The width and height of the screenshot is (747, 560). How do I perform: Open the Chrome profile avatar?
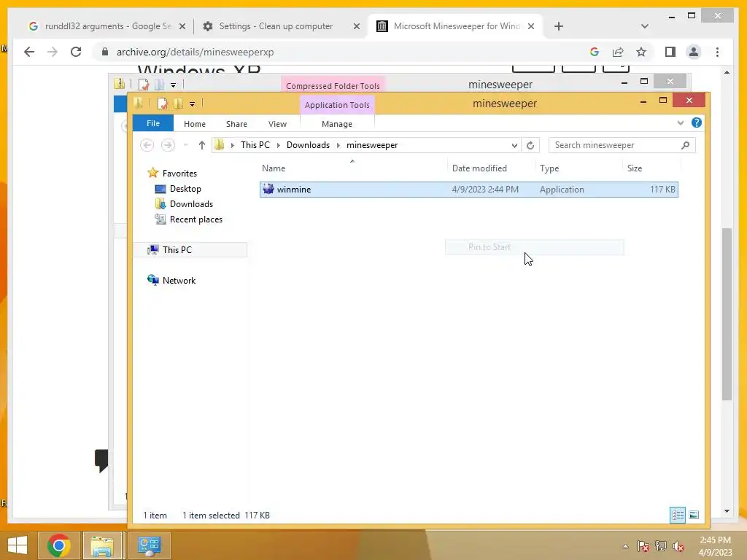(694, 52)
